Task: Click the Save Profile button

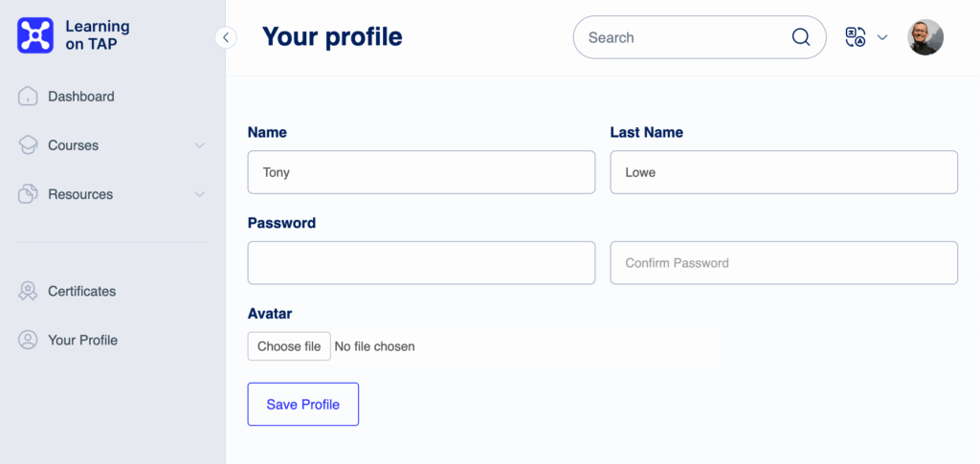Action: pos(303,404)
